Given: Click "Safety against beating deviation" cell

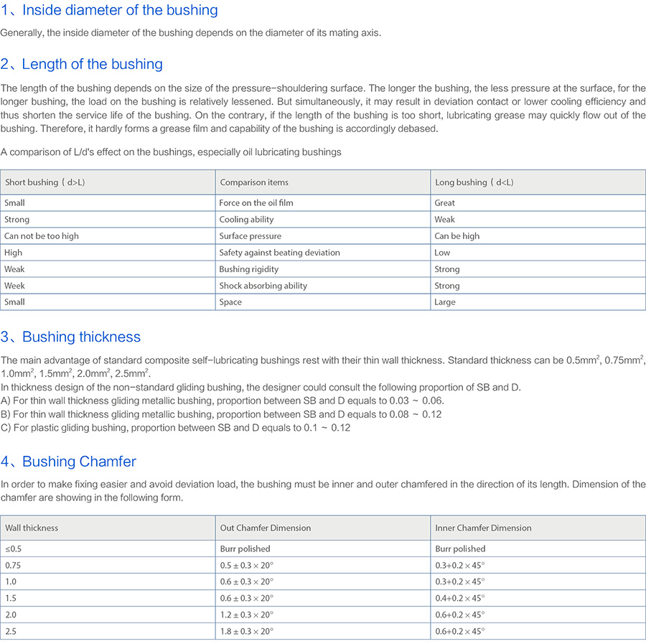Looking at the screenshot, I should click(x=279, y=253).
